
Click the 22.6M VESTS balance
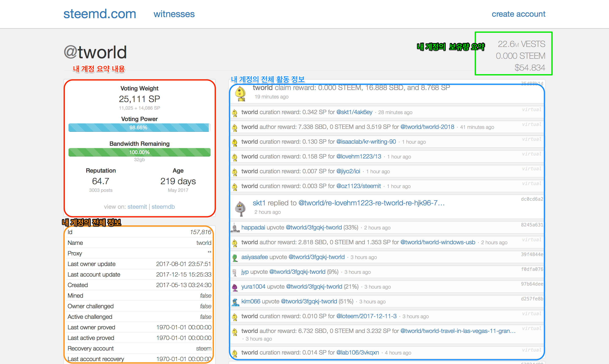click(x=521, y=44)
